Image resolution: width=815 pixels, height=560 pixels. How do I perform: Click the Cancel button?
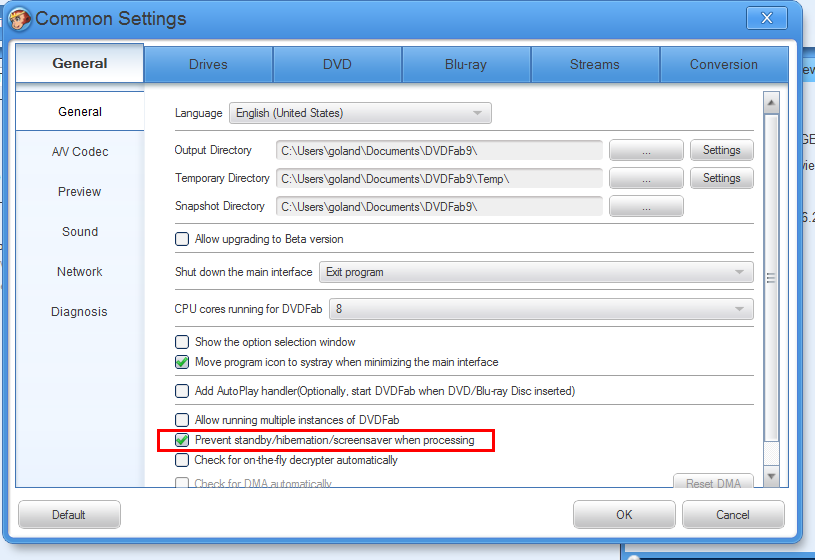733,515
